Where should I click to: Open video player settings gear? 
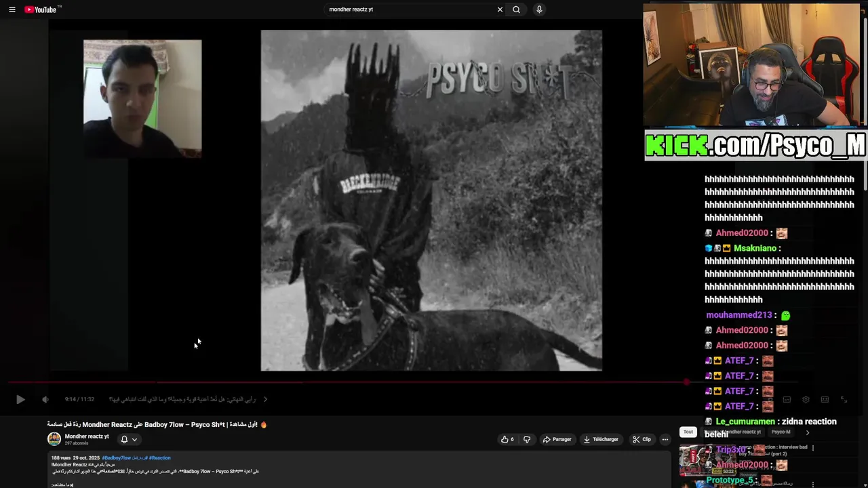point(806,400)
